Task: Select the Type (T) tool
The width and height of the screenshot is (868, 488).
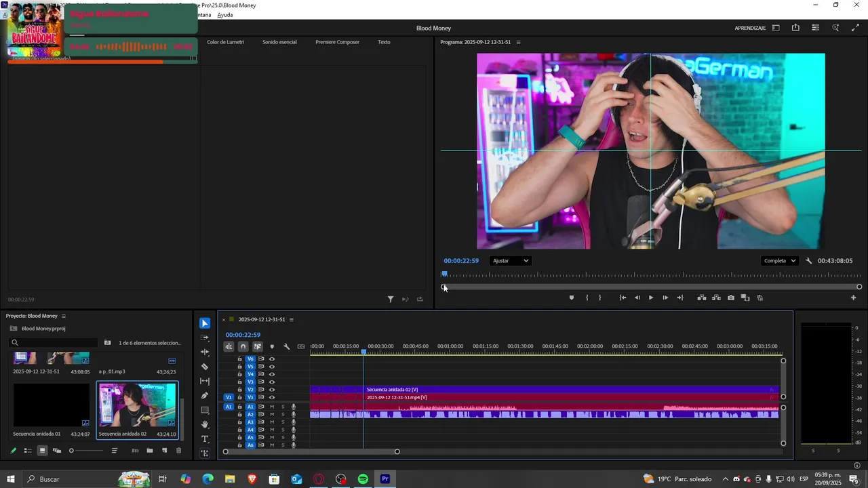Action: click(205, 439)
